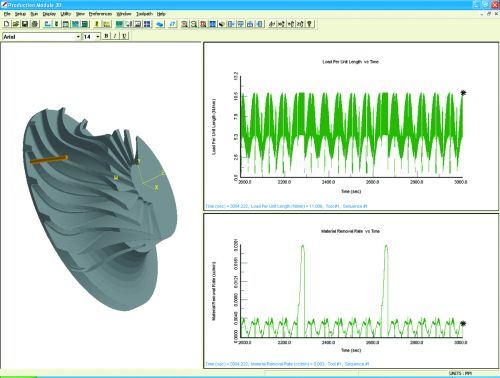Click the New file icon
The height and width of the screenshot is (378, 500).
pos(6,24)
